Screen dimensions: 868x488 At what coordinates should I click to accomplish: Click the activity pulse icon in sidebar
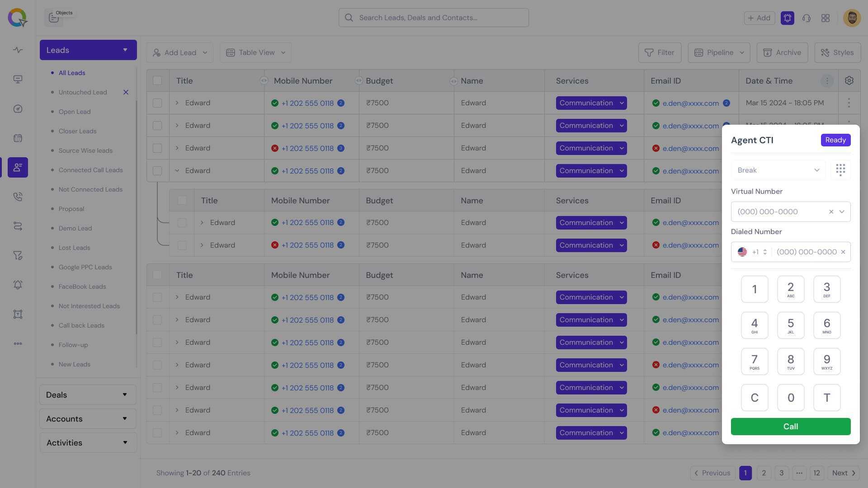point(18,50)
